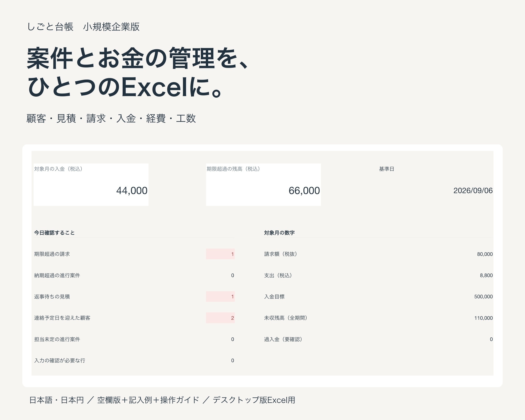This screenshot has width=525, height=420.
Task: Click the 返事待ちの見積 highlighted count
Action: [x=220, y=297]
